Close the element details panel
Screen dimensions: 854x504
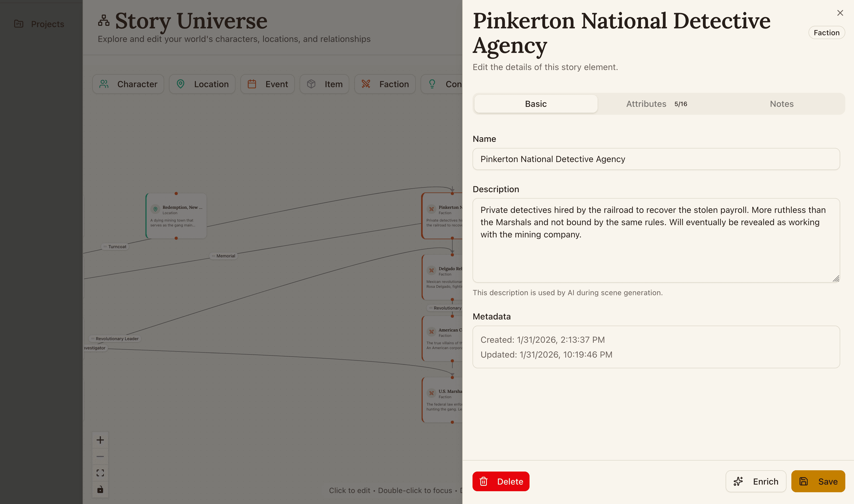(x=840, y=13)
